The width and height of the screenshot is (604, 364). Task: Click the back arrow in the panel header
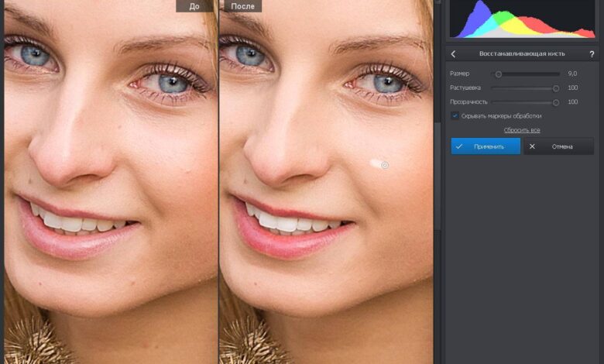point(454,54)
